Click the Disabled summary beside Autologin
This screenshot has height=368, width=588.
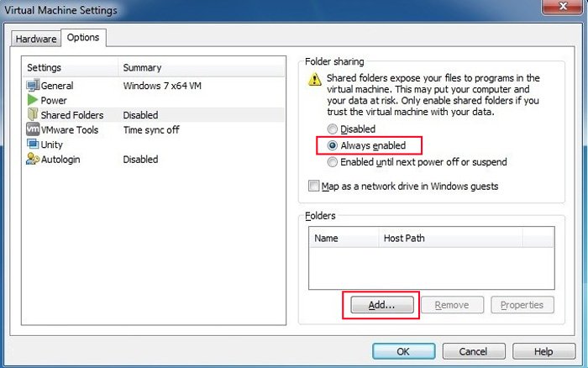click(140, 160)
